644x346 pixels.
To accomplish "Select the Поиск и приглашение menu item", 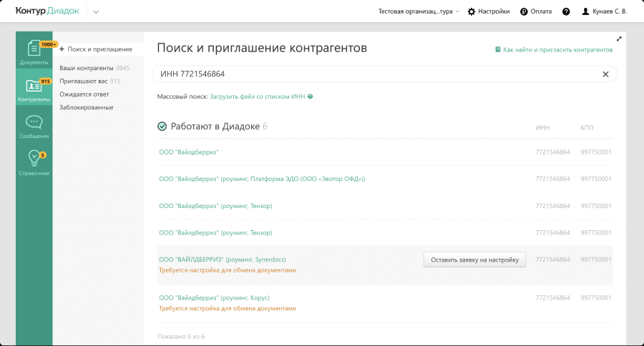I will (99, 49).
